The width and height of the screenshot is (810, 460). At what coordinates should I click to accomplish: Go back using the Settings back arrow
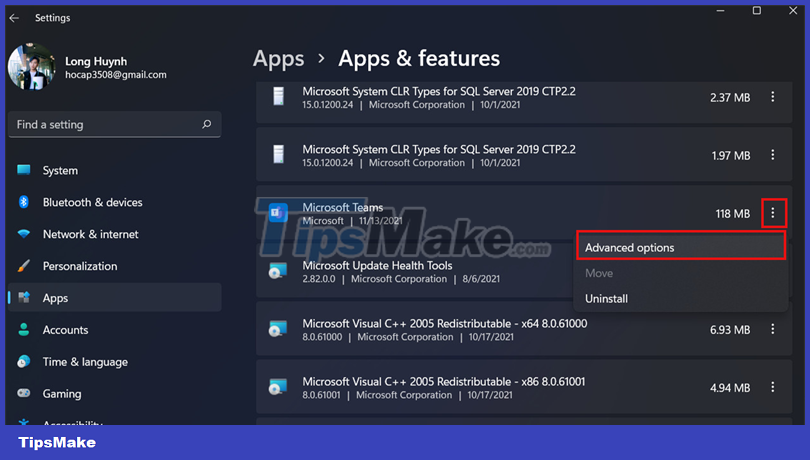coord(14,18)
